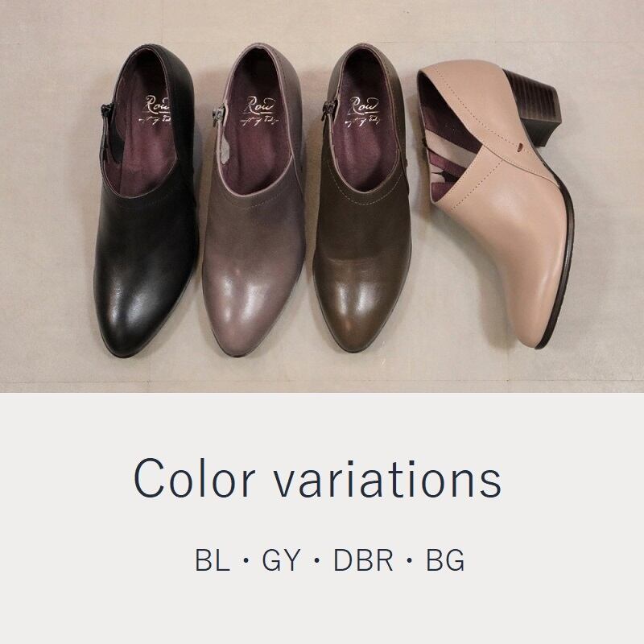Select the gray leather bootie
The width and height of the screenshot is (644, 644).
tap(254, 199)
